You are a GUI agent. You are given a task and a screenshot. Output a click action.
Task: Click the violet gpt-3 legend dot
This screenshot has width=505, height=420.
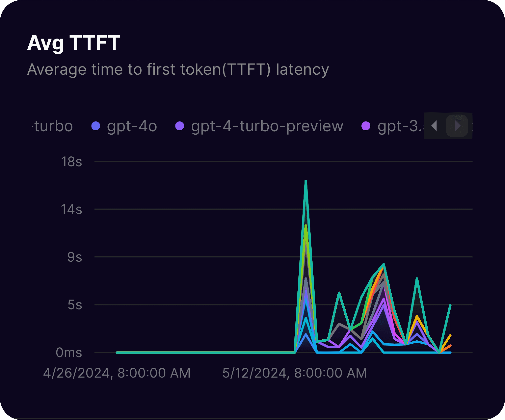pos(366,126)
